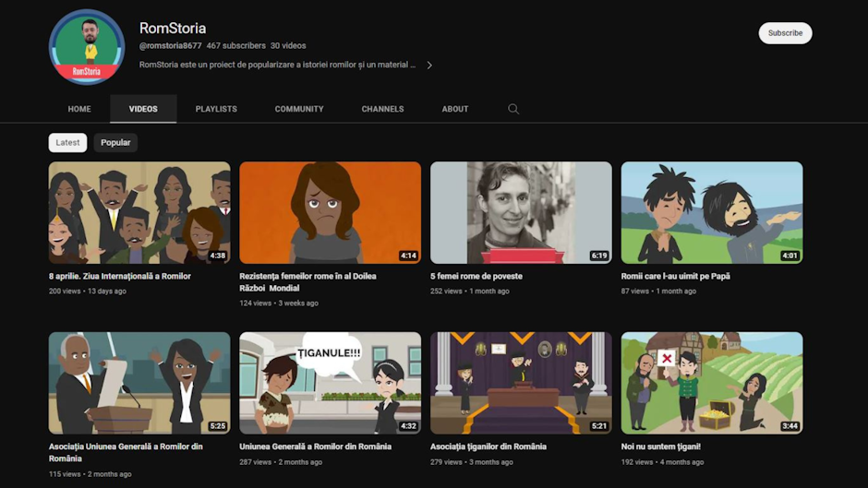Click '115 views • 2 months ago' text
868x488 pixels.
(90, 474)
